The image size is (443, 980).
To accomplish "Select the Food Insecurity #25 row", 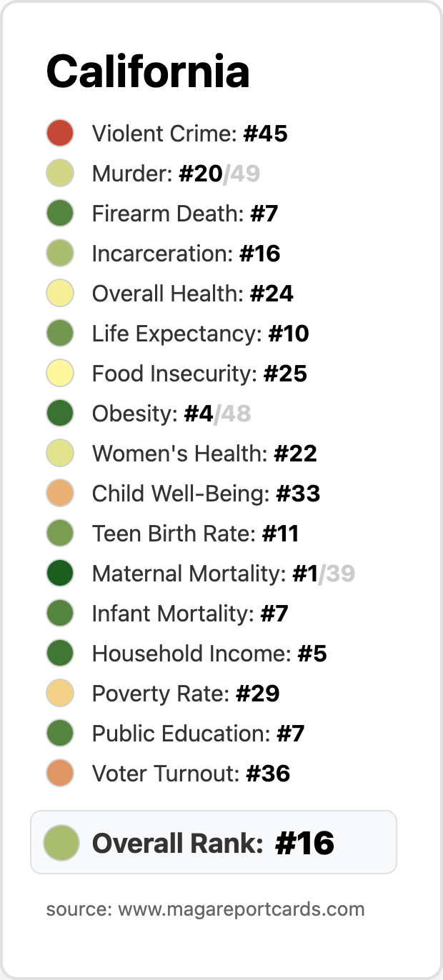I will point(176,374).
